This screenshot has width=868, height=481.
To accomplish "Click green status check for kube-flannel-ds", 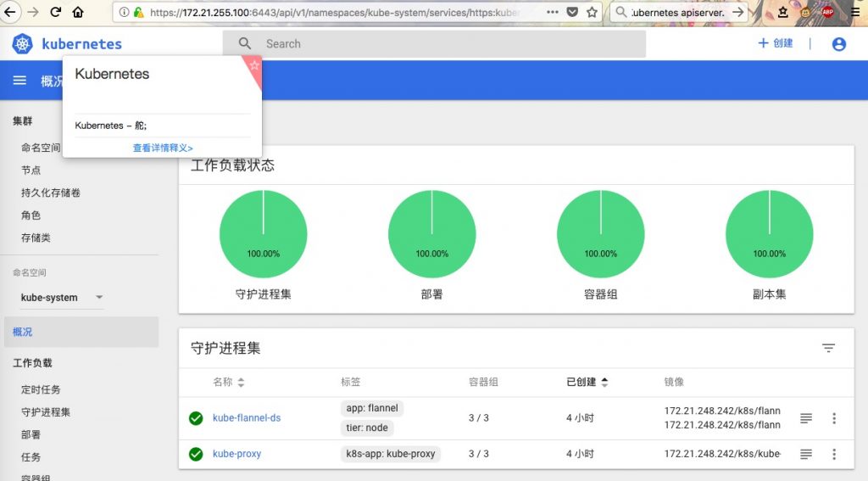I will [196, 418].
